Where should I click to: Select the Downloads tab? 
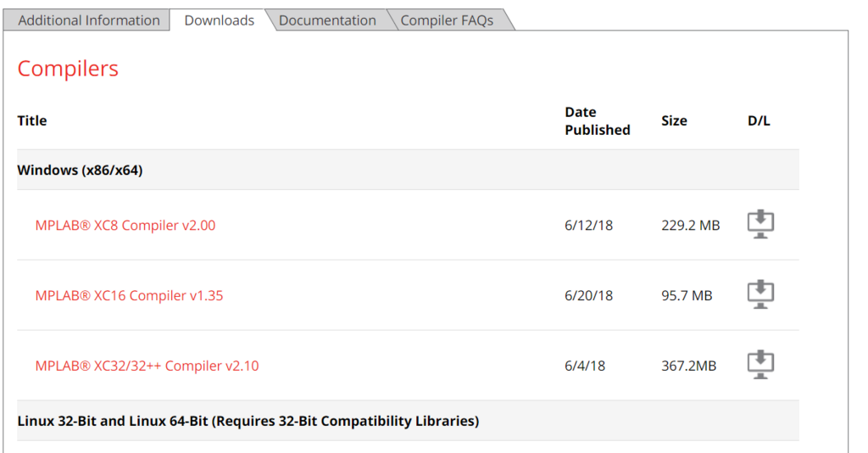[220, 20]
